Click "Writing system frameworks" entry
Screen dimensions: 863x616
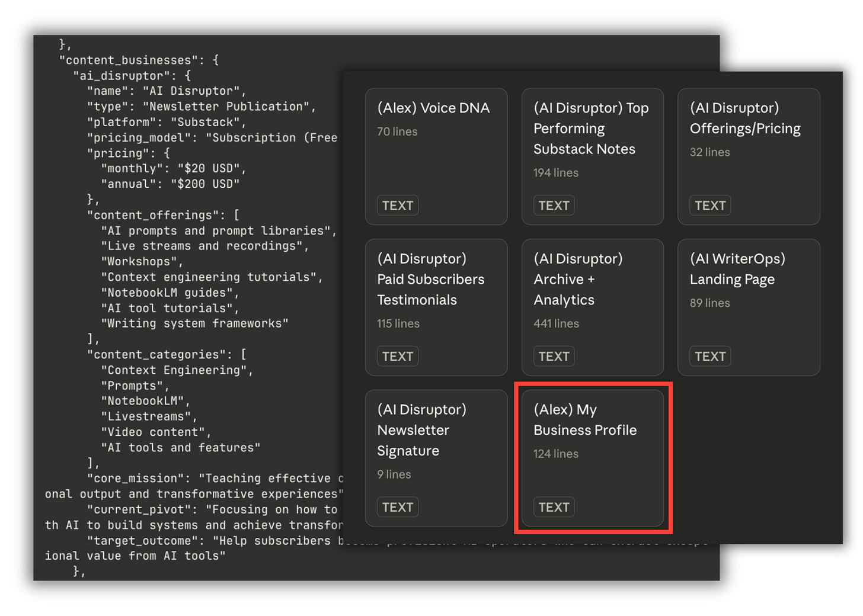coord(194,323)
